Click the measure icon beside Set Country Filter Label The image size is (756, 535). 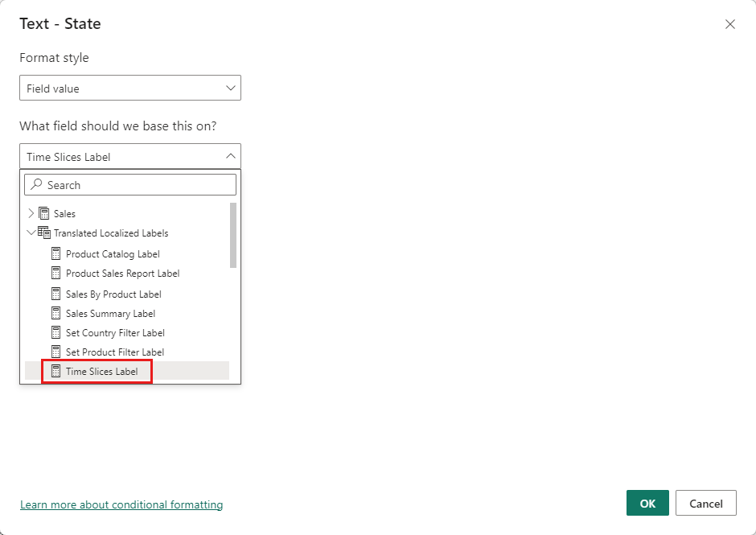click(x=55, y=332)
